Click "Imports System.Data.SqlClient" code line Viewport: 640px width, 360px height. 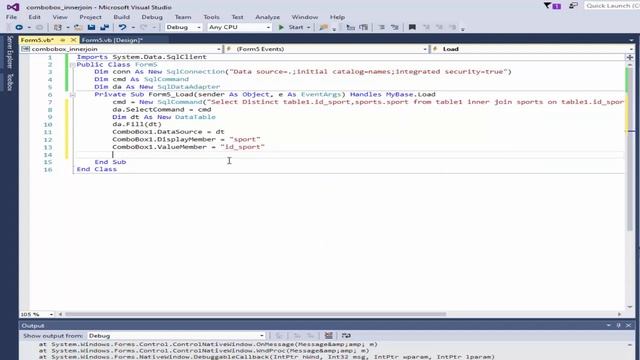click(x=142, y=57)
